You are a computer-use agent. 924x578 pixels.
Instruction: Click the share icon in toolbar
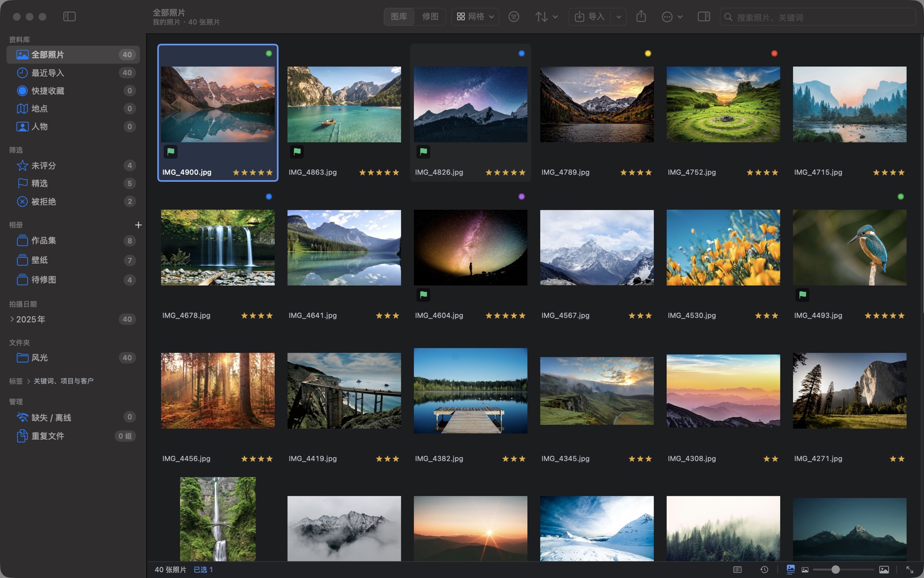coord(641,16)
